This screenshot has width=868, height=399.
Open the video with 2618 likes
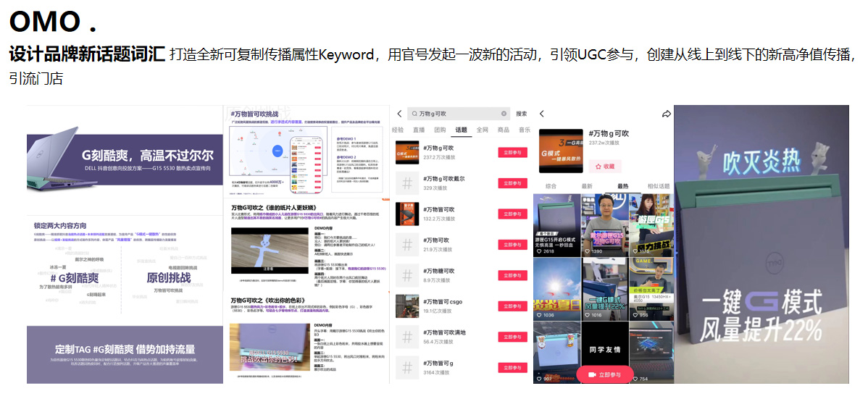[x=557, y=225]
